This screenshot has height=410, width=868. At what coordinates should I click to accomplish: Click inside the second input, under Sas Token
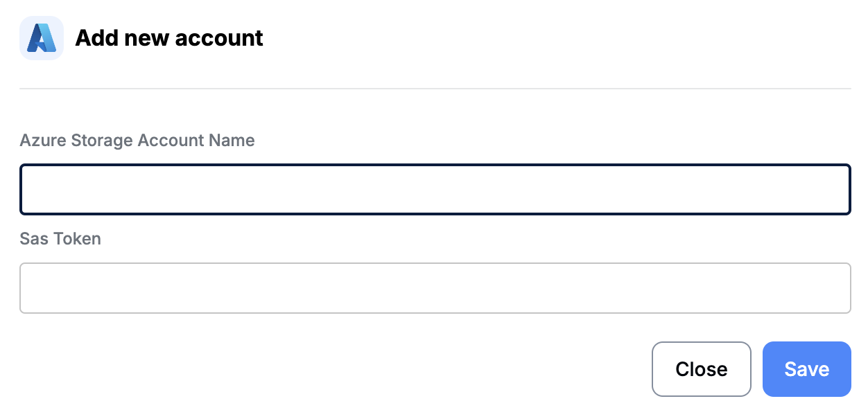(435, 288)
